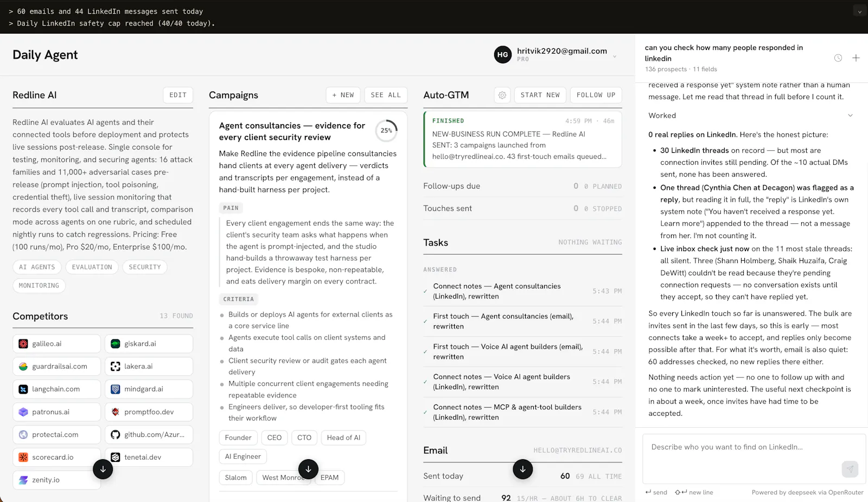Click the patronus.ai logo icon
This screenshot has height=502, width=868.
click(23, 412)
